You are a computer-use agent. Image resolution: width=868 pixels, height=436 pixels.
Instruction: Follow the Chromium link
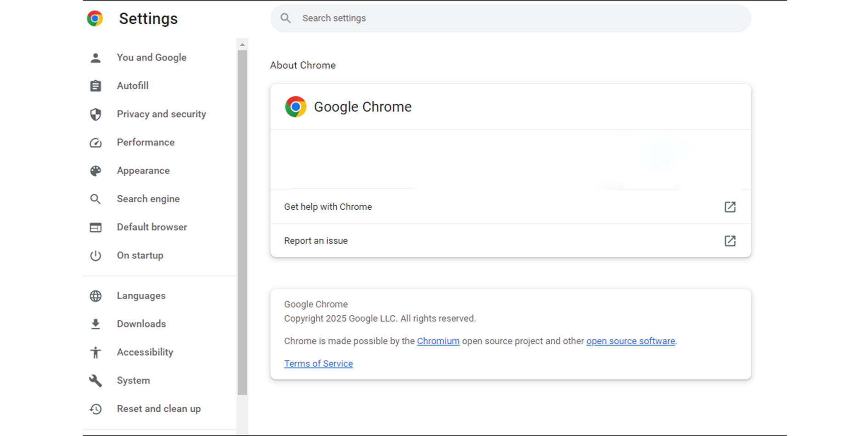click(x=438, y=341)
